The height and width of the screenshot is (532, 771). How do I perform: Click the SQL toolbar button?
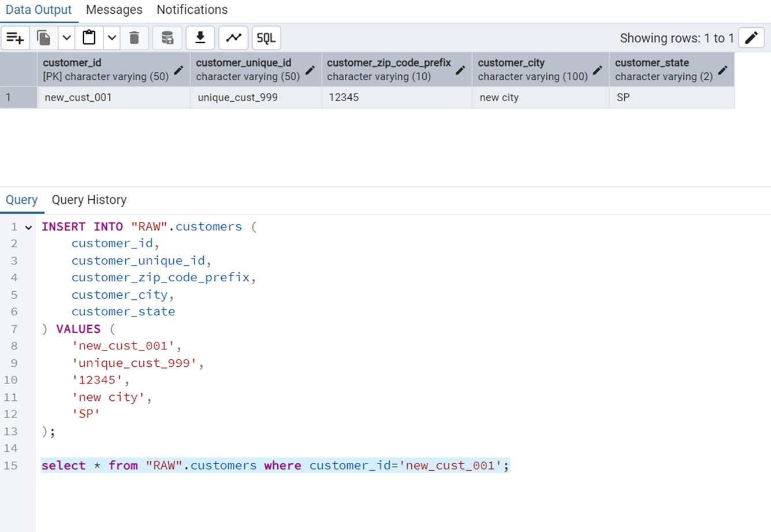266,38
